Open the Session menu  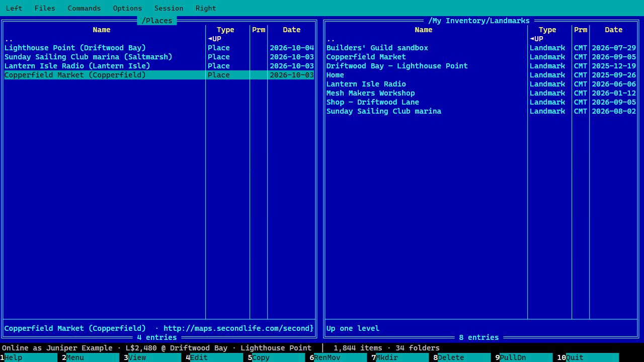[x=169, y=8]
